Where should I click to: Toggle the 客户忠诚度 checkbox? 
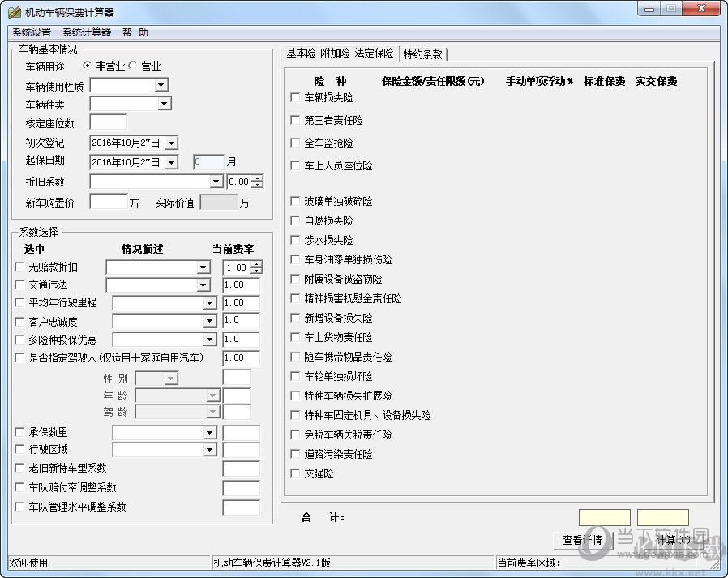click(19, 322)
